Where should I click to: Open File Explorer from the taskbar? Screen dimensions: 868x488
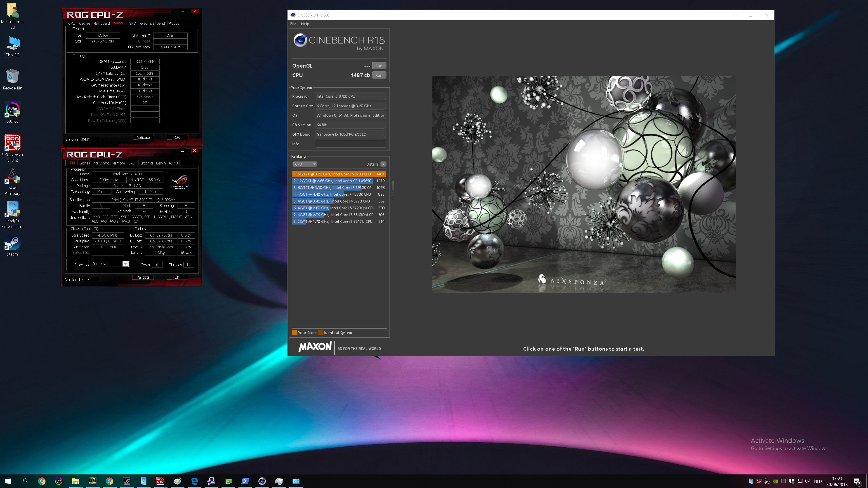[x=75, y=481]
